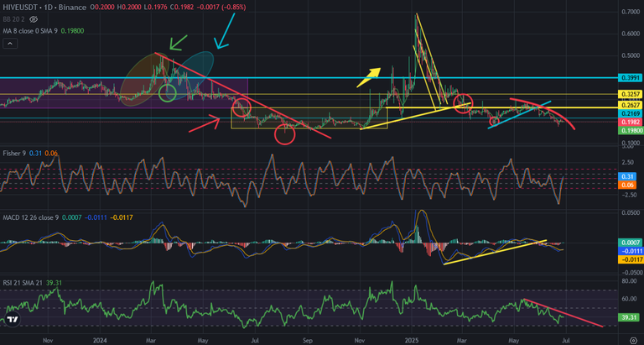Image resolution: width=644 pixels, height=345 pixels.
Task: Click the 0.0007 MACD histogram axis label
Action: (x=630, y=243)
